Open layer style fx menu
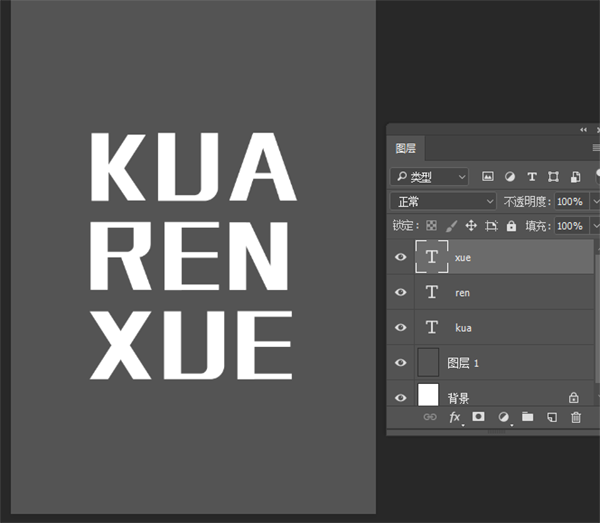600x523 pixels. [455, 417]
